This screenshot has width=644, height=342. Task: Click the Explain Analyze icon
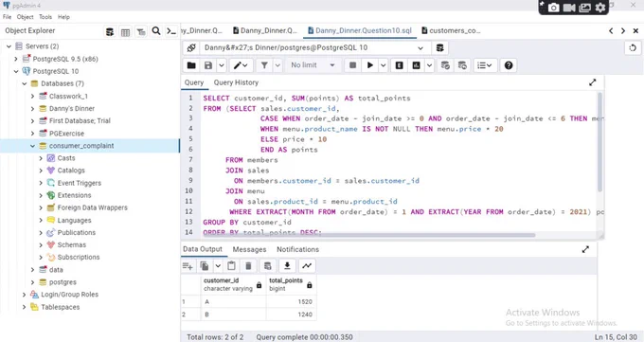click(x=416, y=65)
